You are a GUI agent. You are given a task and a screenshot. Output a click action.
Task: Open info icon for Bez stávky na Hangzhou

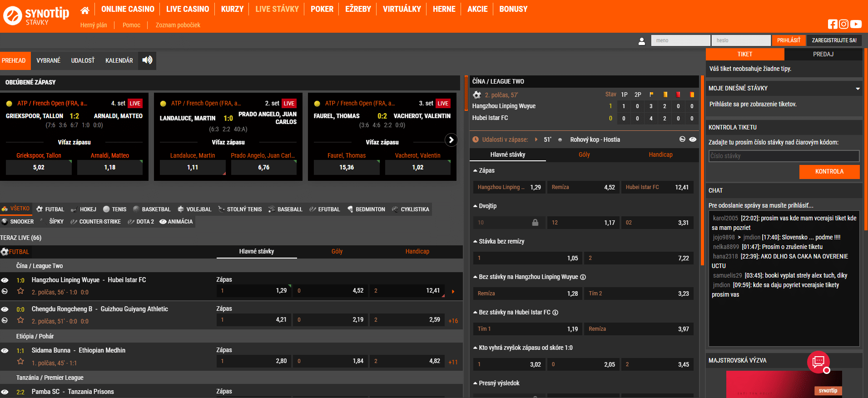(583, 277)
